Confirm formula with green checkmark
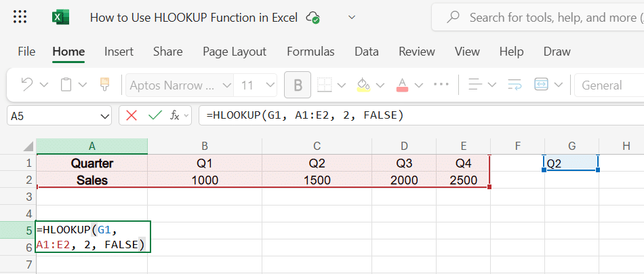The height and width of the screenshot is (274, 644). 155,115
